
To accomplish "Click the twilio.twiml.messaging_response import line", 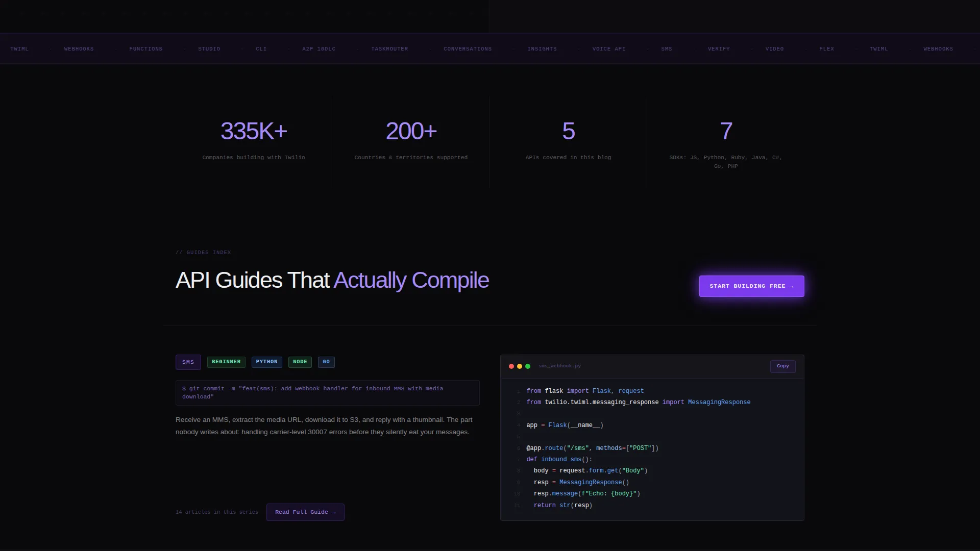I will pos(638,403).
